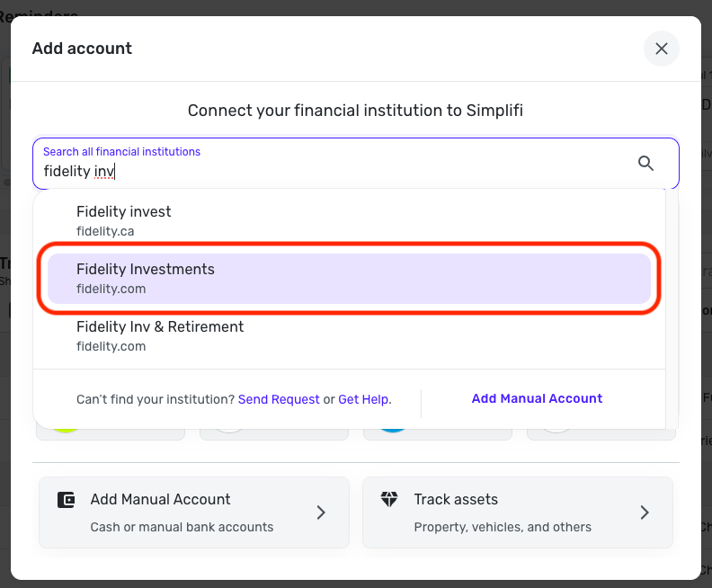712x588 pixels.
Task: Click the blue institution logo below the results
Action: pyautogui.click(x=392, y=431)
